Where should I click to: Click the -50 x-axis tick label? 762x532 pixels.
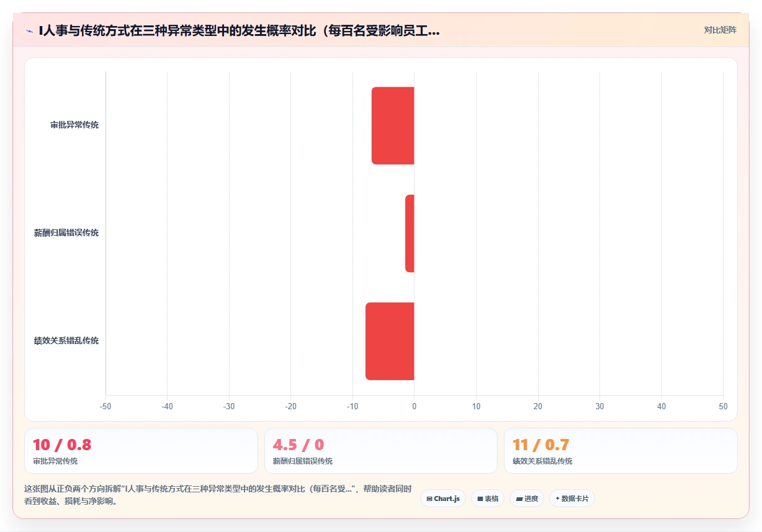pyautogui.click(x=105, y=406)
